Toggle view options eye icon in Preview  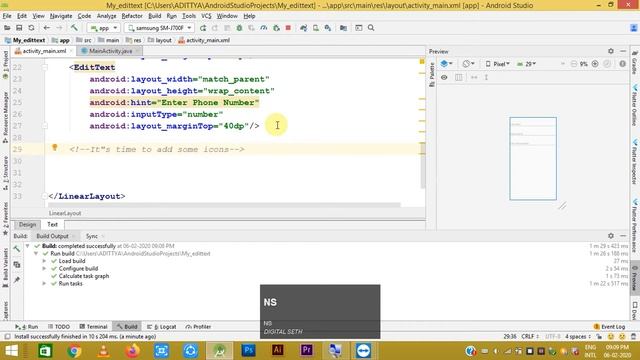444,77
